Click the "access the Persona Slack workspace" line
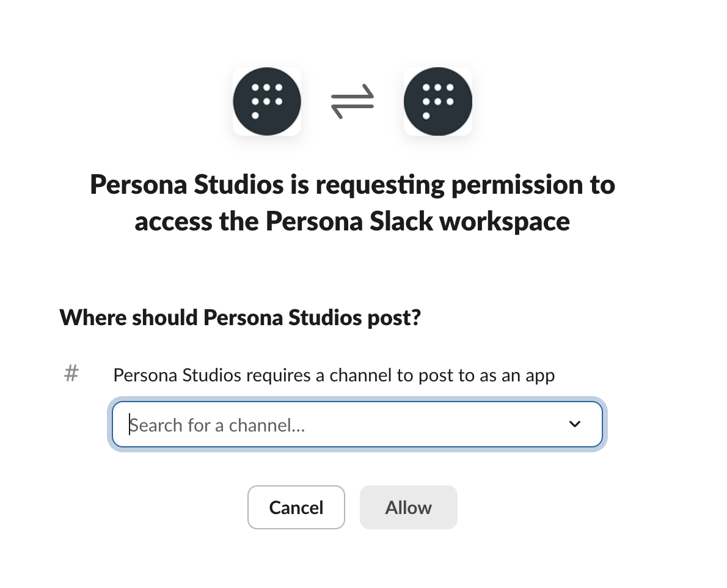Viewport: 727px width, 588px height. tap(353, 221)
